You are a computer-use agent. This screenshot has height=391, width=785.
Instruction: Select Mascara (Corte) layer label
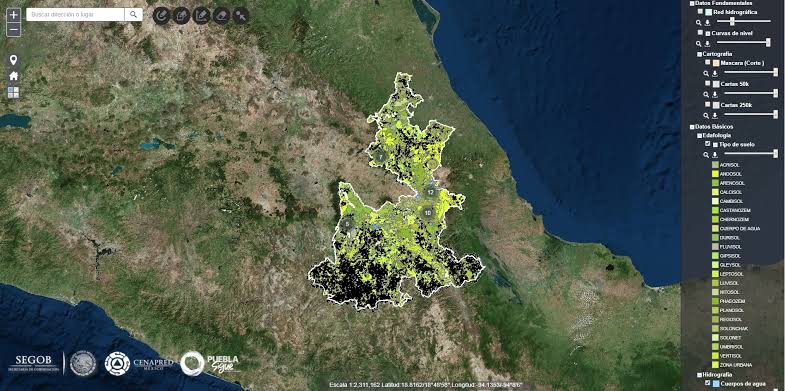(742, 63)
